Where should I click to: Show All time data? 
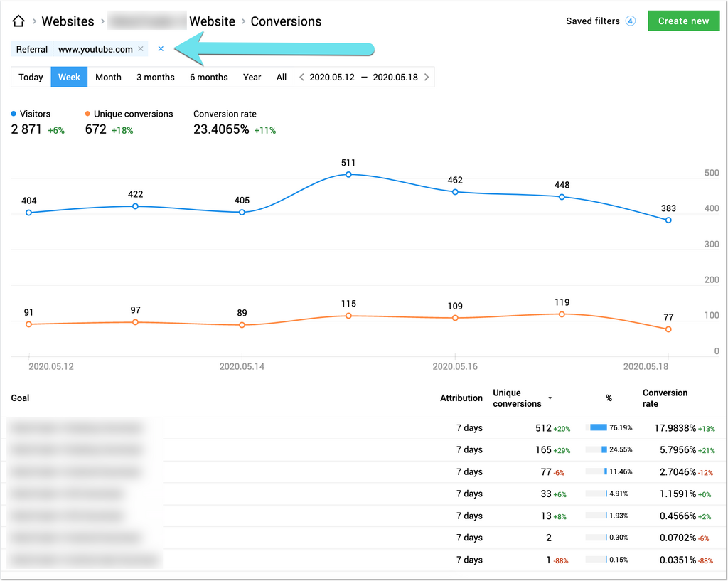pos(282,78)
